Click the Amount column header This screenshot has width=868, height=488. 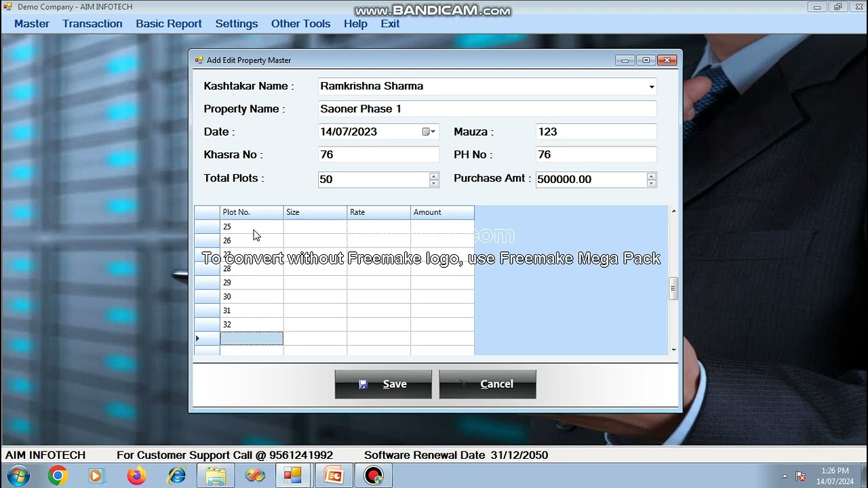[442, 212]
